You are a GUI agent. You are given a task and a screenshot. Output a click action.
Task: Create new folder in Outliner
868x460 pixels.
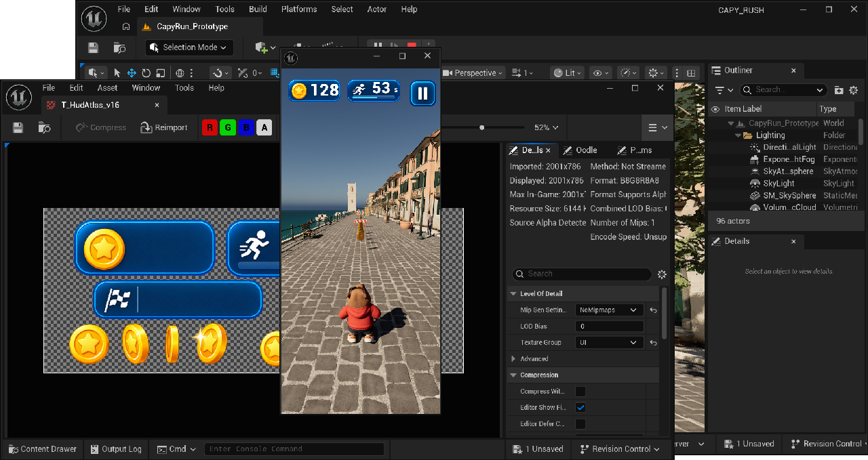(x=839, y=89)
